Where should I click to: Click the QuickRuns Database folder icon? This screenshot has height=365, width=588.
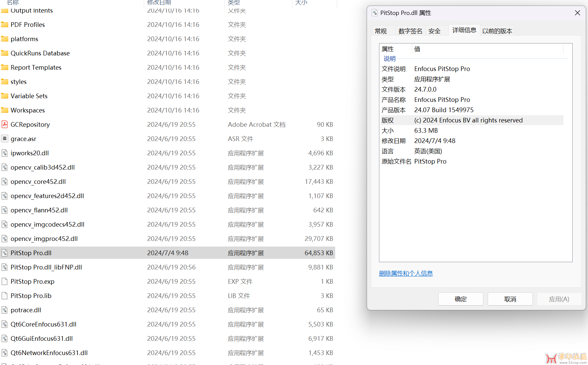(5, 53)
